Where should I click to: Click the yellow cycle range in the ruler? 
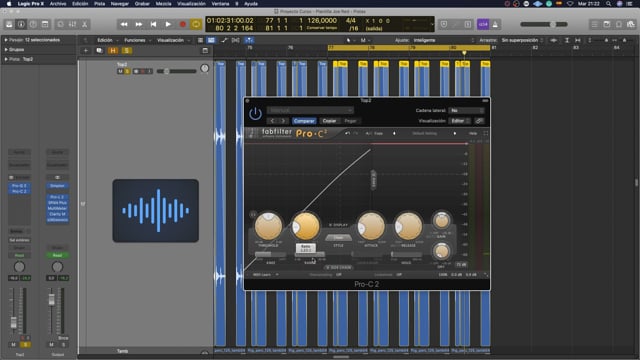[409, 48]
